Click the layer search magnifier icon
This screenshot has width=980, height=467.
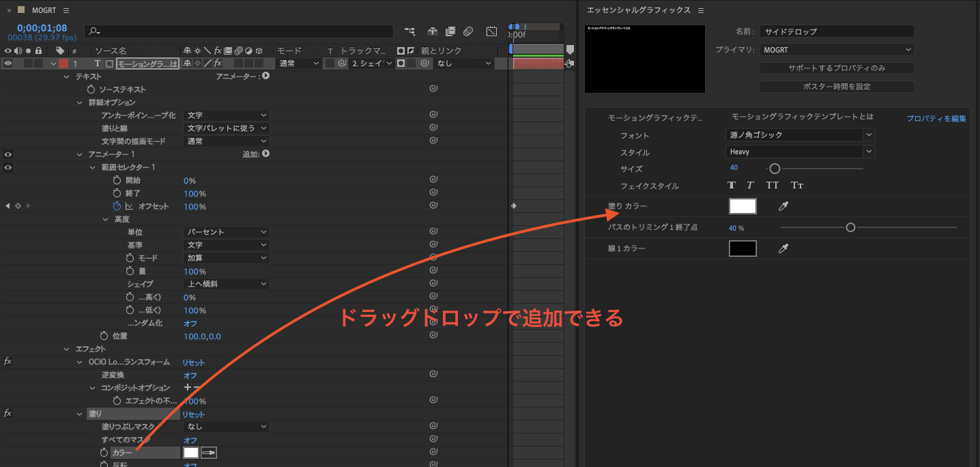tap(94, 31)
